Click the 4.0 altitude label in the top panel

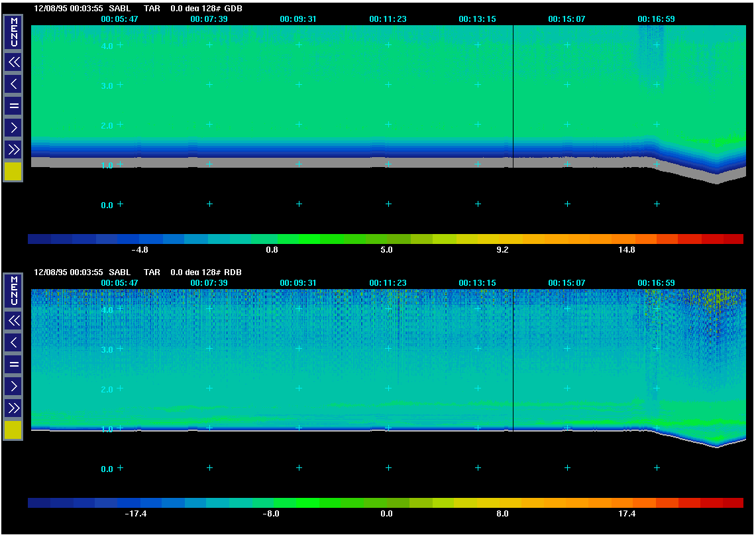pyautogui.click(x=106, y=46)
